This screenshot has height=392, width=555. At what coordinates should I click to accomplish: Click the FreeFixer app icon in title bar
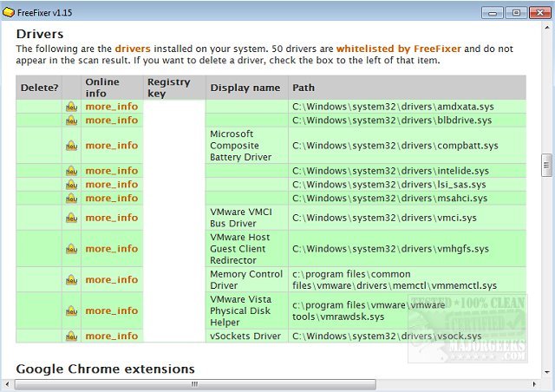[9, 11]
